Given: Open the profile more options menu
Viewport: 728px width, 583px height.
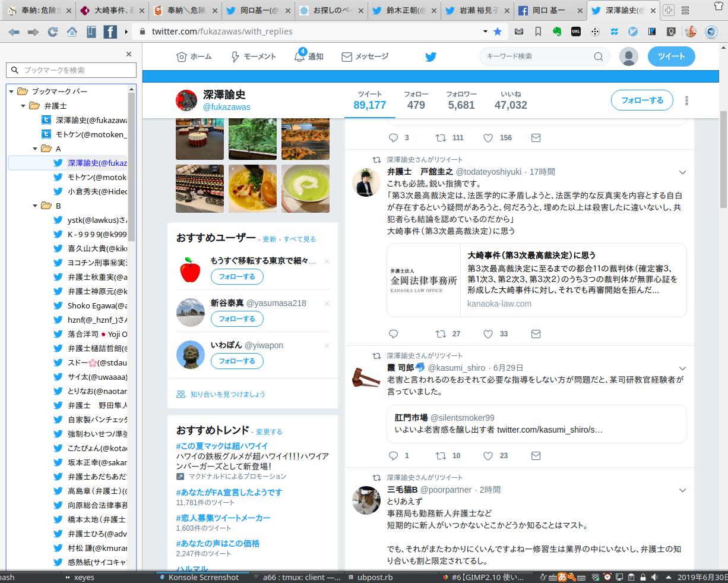Looking at the screenshot, I should [x=686, y=100].
